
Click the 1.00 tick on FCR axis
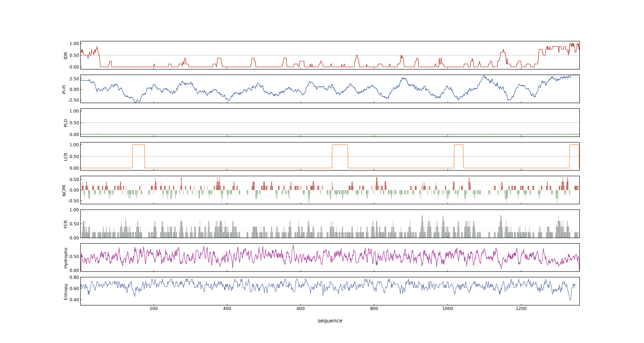tap(74, 210)
